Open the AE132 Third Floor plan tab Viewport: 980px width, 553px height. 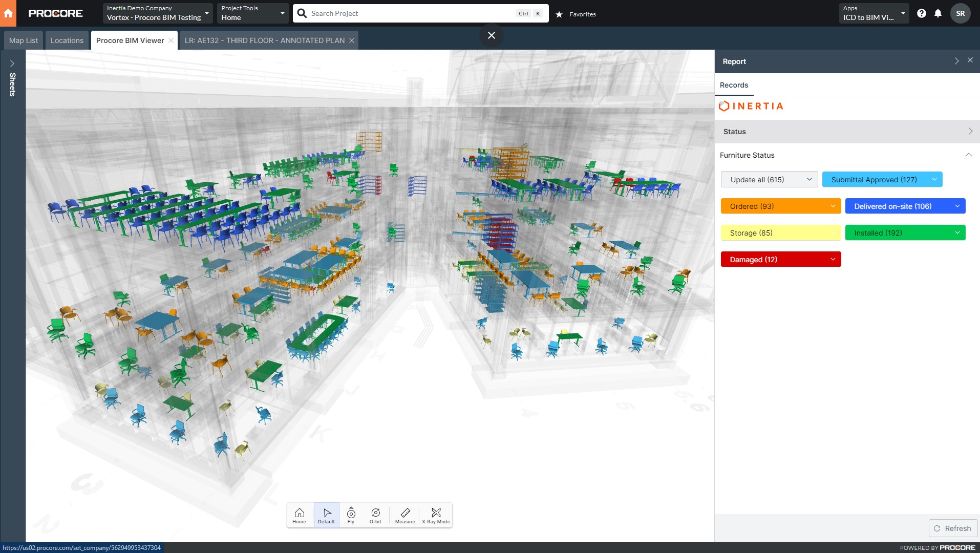(x=264, y=40)
